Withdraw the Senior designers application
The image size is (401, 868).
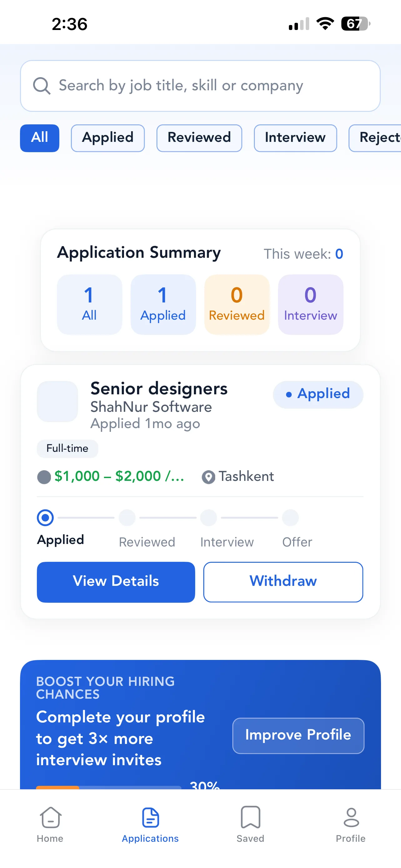click(283, 582)
